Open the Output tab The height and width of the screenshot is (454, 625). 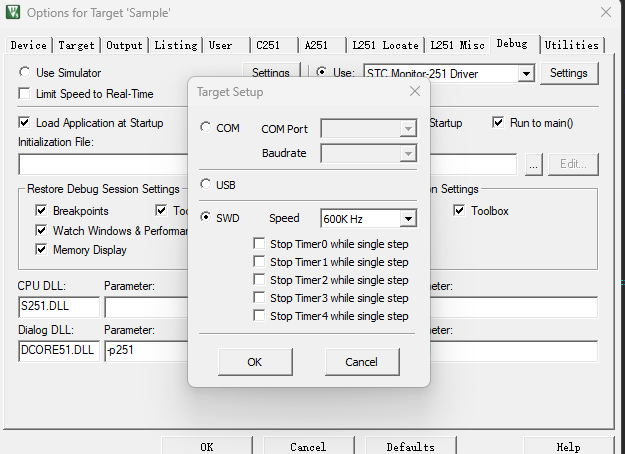[x=124, y=45]
